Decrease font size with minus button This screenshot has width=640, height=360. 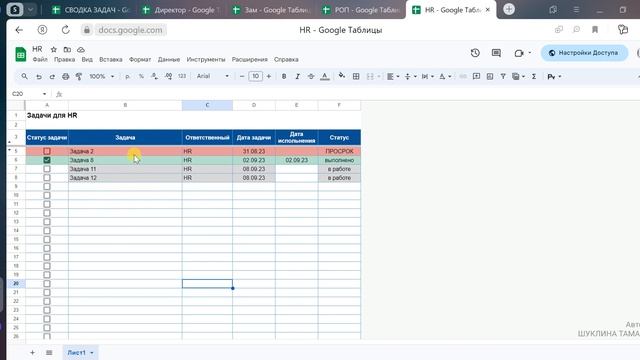(x=242, y=76)
